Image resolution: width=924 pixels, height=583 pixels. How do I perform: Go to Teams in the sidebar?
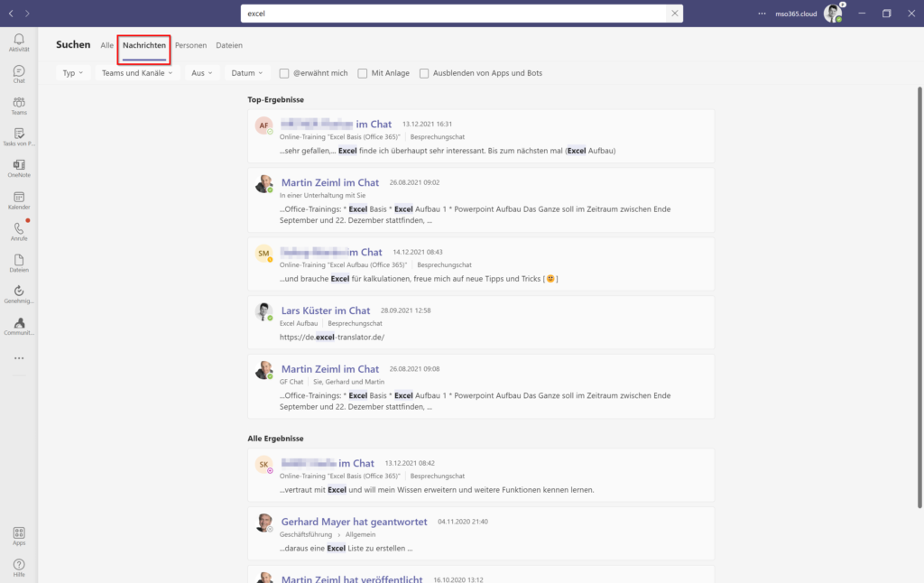[19, 106]
